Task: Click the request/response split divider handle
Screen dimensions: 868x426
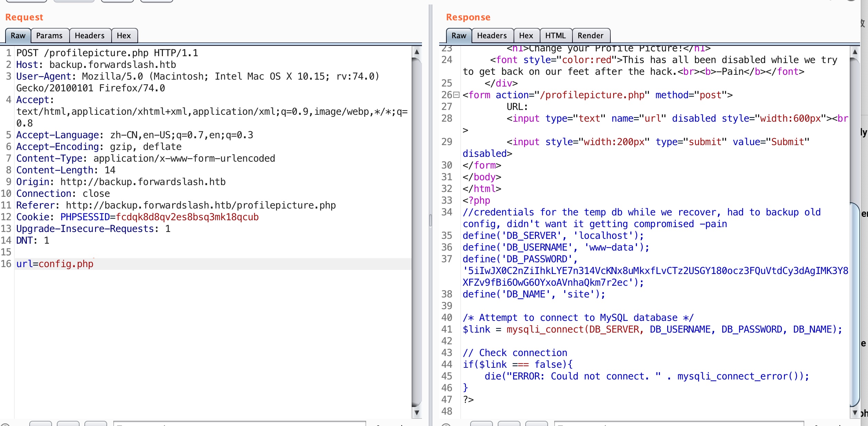Action: click(431, 221)
